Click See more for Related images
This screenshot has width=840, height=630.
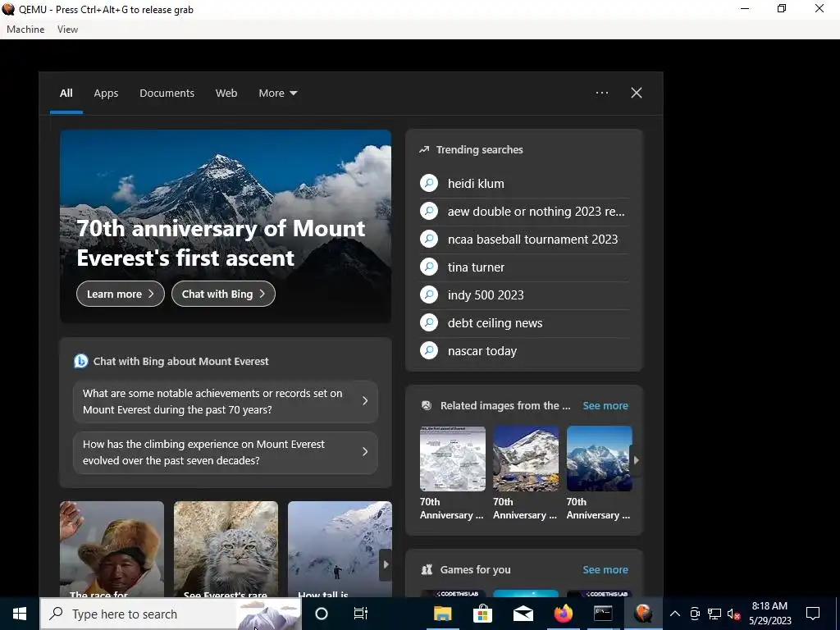(x=605, y=405)
